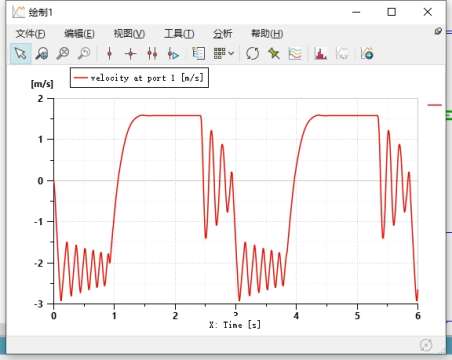Viewport: 452px width, 360px height.
Task: Open the 工具(T) menu
Action: click(x=179, y=34)
